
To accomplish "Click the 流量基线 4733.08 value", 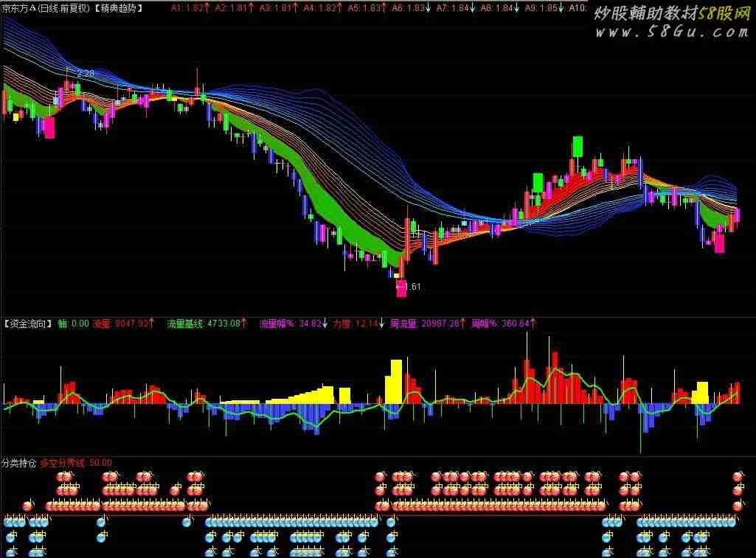I will (x=207, y=324).
